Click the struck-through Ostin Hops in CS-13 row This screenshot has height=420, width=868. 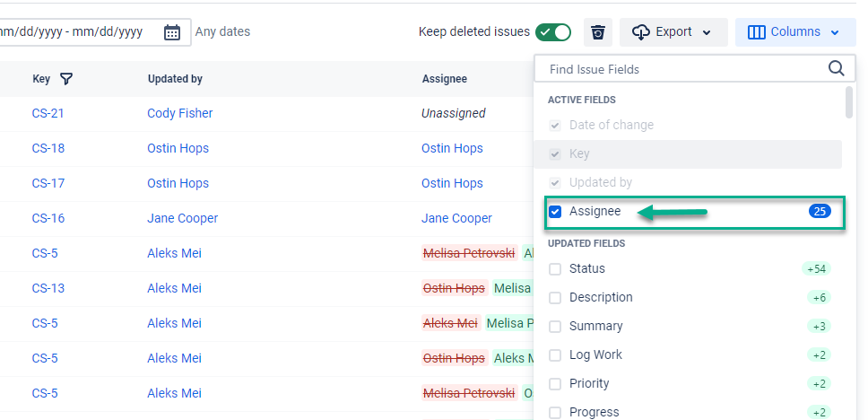pyautogui.click(x=455, y=288)
